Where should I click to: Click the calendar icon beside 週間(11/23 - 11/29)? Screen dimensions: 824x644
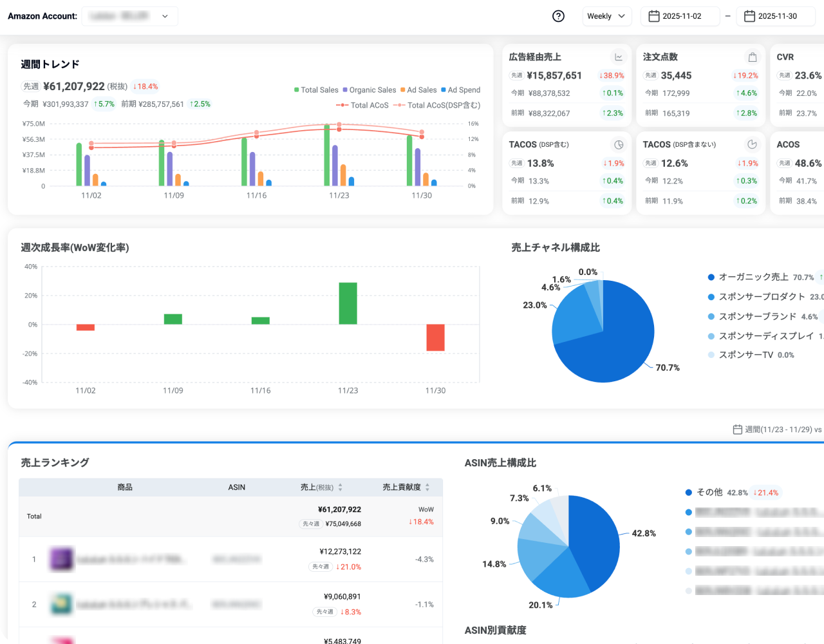[x=738, y=430]
